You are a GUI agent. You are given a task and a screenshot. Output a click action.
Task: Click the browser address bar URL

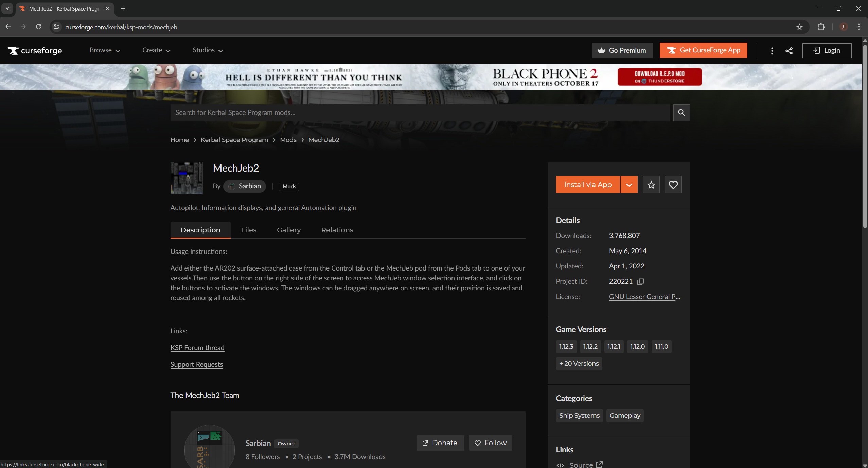[121, 27]
